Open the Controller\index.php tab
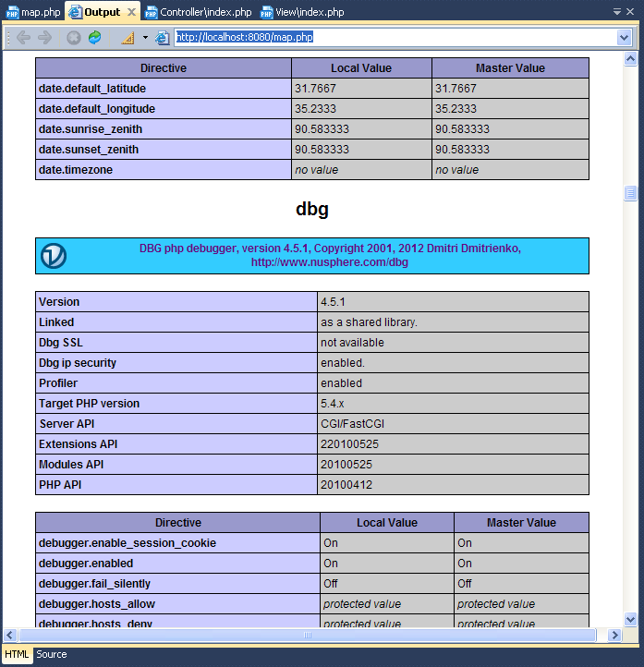 tap(199, 12)
